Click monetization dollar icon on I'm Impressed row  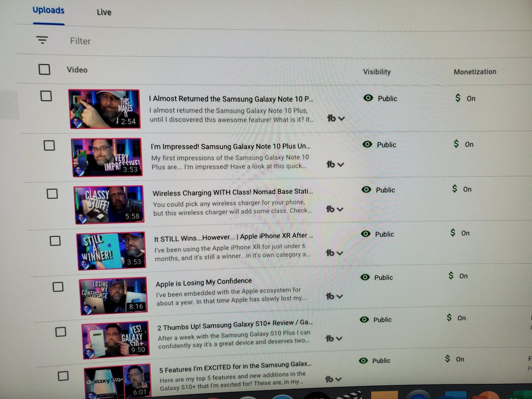(x=456, y=144)
